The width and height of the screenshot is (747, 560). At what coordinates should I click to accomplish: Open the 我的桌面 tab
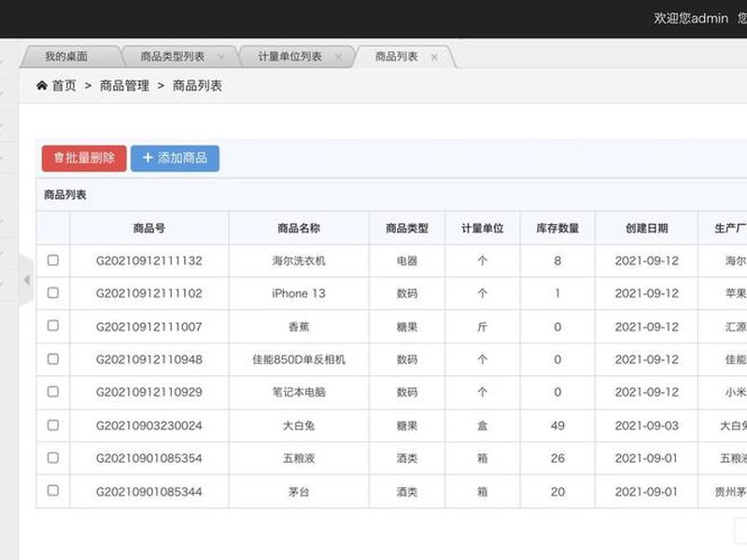66,57
